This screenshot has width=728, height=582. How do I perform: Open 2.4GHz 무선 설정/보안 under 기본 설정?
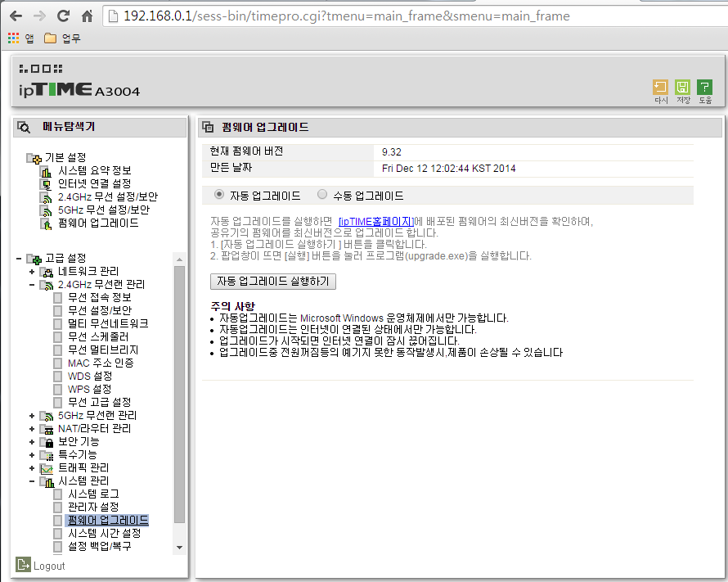108,197
